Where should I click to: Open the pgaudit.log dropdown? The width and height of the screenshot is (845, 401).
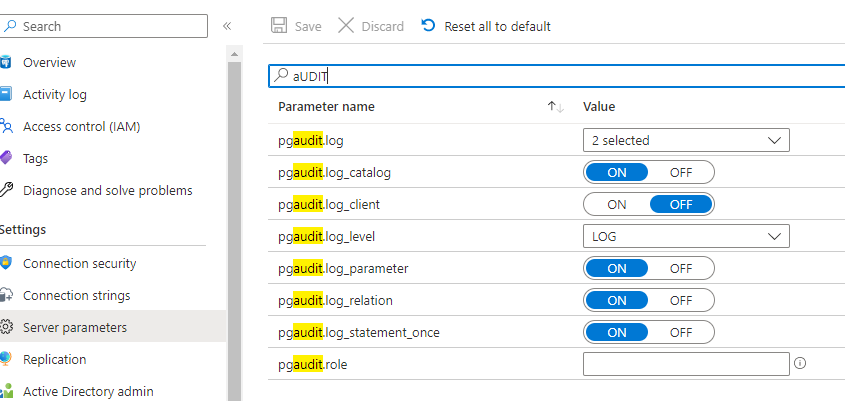(686, 140)
